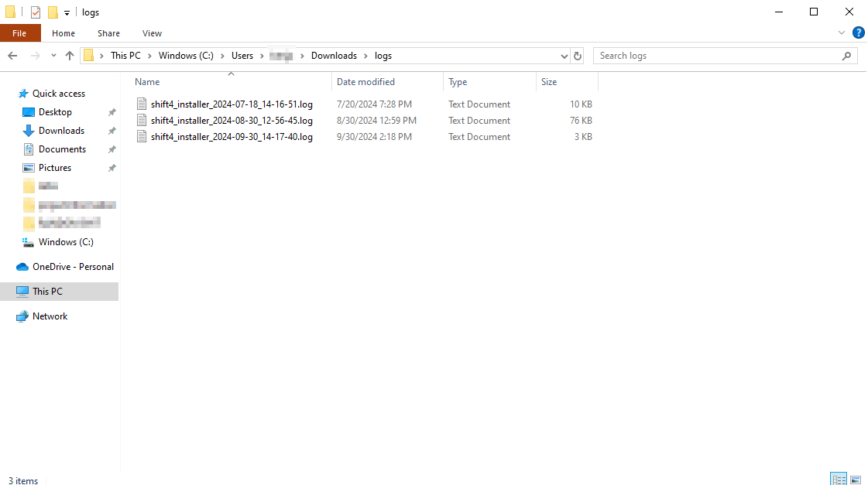
Task: Expand the chevron after Downloads breadcrumb
Action: pos(366,56)
